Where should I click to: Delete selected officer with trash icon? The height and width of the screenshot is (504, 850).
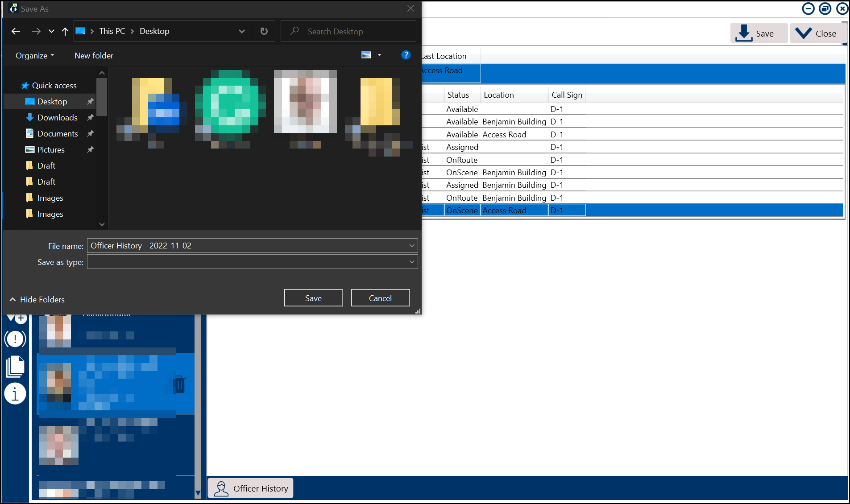click(179, 384)
